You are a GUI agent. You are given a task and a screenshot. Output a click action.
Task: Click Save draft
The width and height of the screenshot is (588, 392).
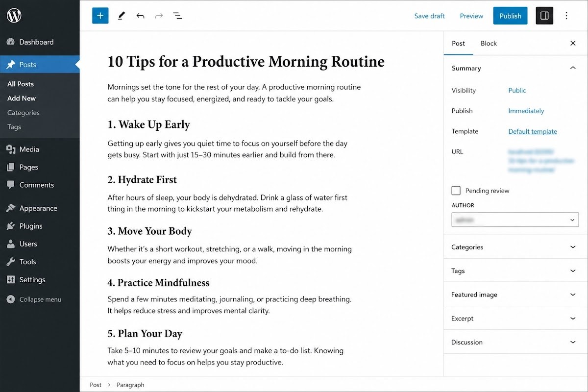[429, 16]
